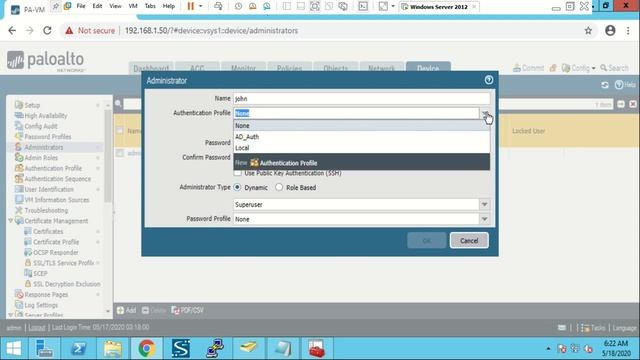Enable Use Public Key Authentication (SSH)
This screenshot has height=360, width=640.
tap(238, 173)
